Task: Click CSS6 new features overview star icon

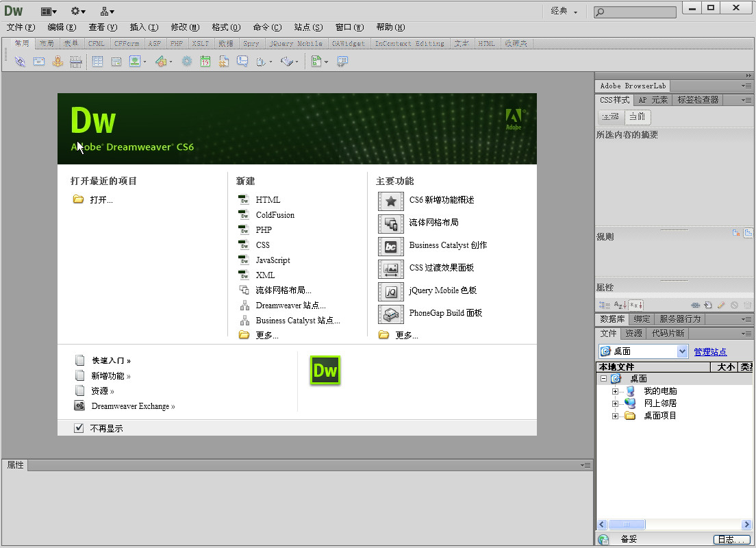Action: (391, 201)
